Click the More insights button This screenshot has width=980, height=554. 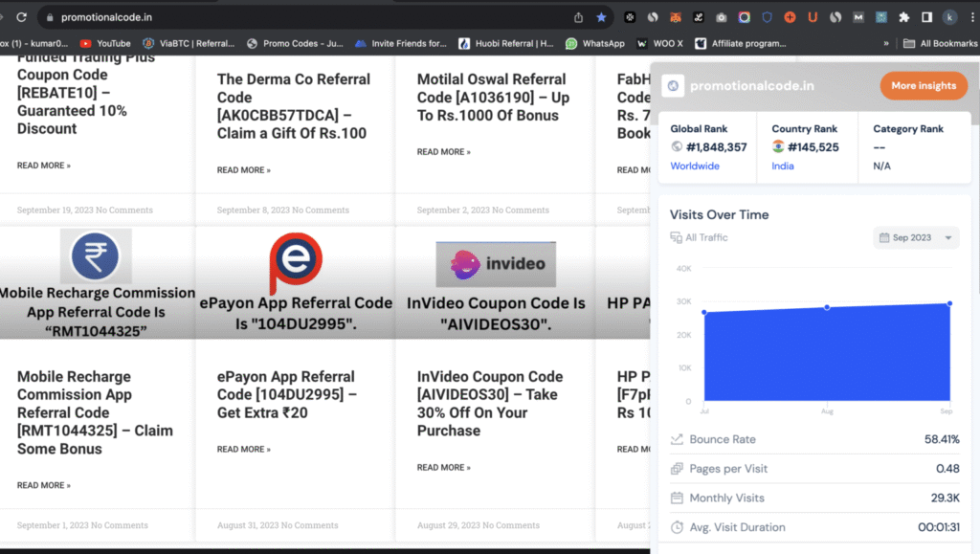923,85
